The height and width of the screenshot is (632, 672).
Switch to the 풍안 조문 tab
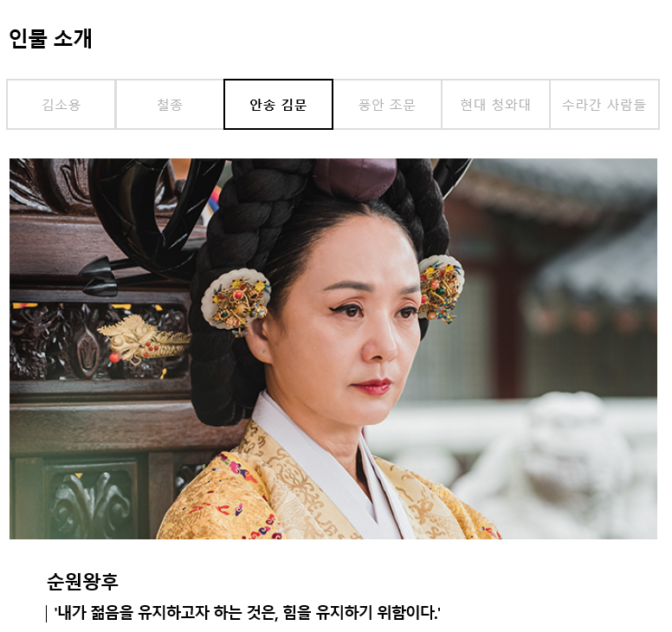387,104
